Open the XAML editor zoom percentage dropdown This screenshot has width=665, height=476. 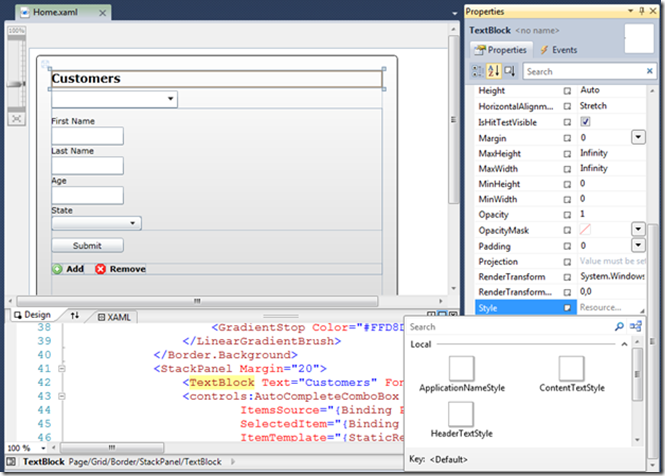click(43, 448)
